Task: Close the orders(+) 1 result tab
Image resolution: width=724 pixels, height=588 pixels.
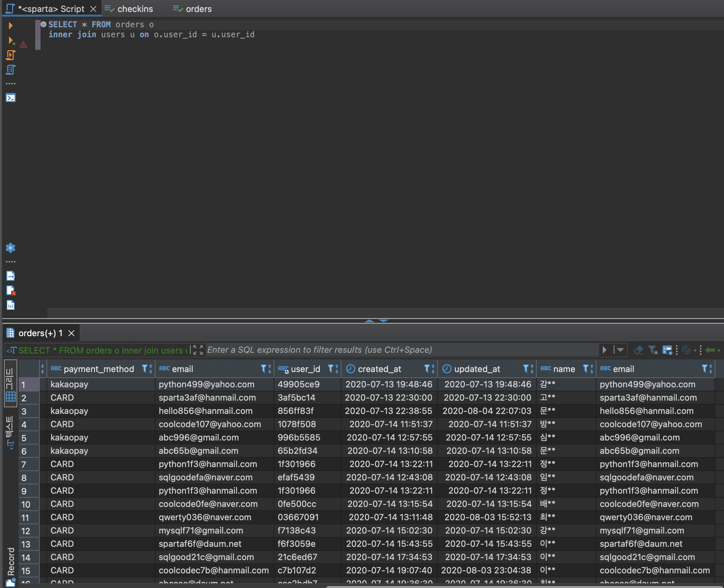Action: [x=71, y=333]
